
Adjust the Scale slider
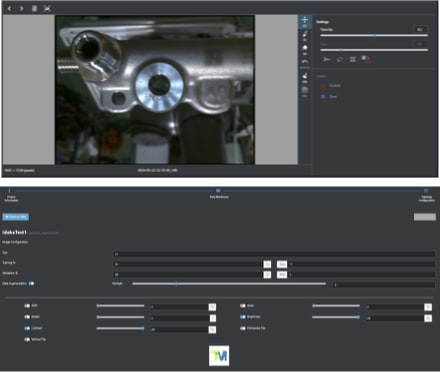point(336,306)
